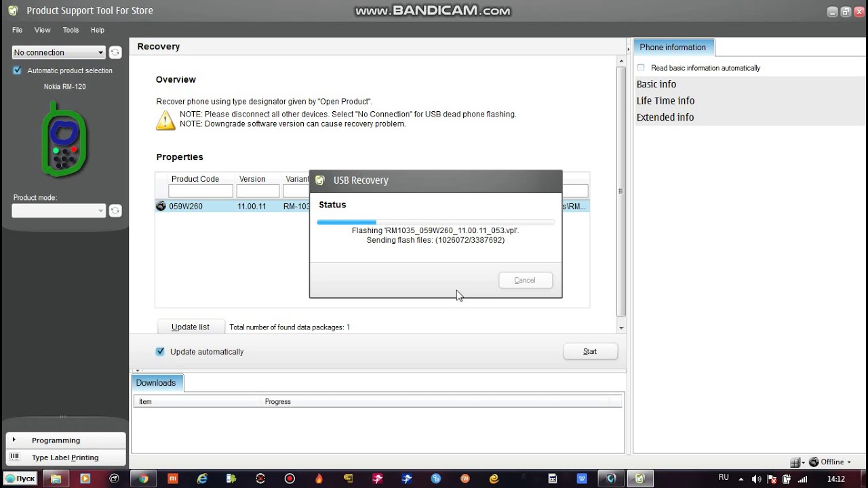The height and width of the screenshot is (488, 868).
Task: Select the 059W260 product code cell
Action: point(186,206)
